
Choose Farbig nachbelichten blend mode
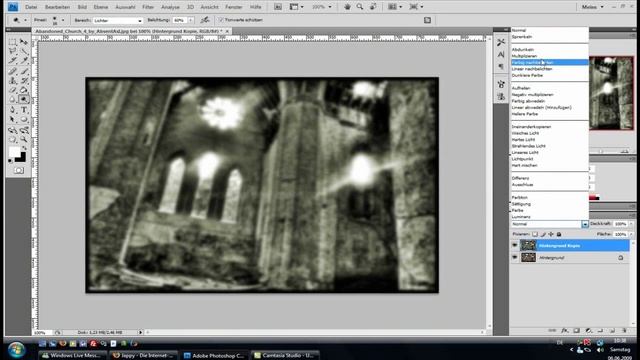pos(549,62)
